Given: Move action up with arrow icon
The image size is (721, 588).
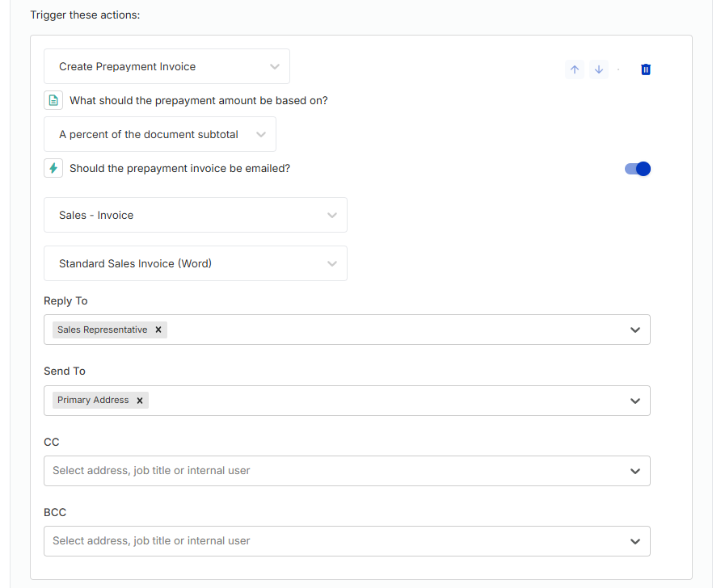Looking at the screenshot, I should [x=575, y=69].
